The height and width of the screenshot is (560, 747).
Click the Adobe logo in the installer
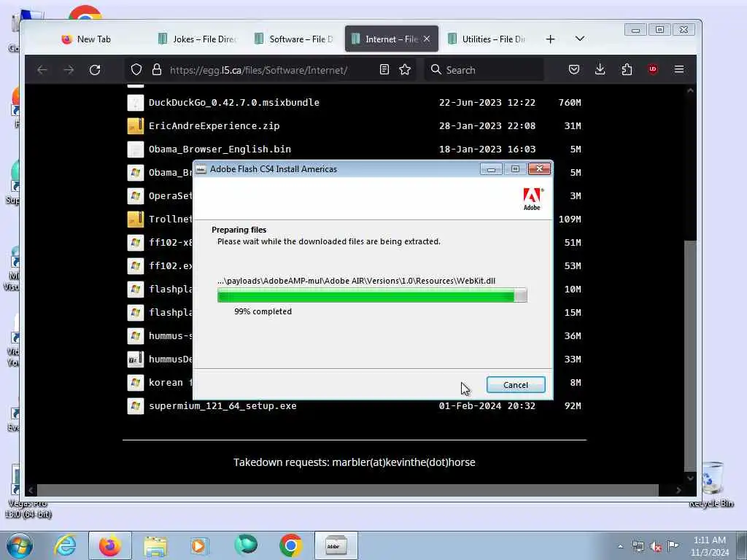click(533, 199)
